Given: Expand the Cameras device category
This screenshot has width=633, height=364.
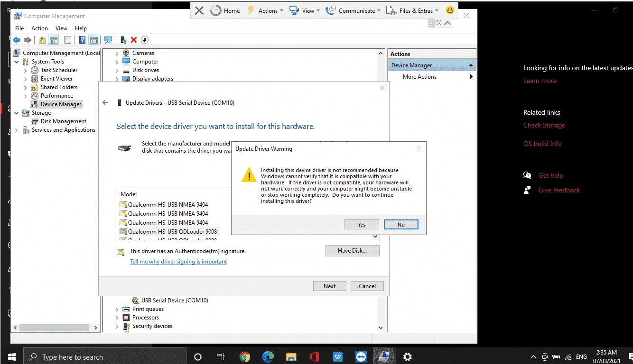Looking at the screenshot, I should [117, 53].
